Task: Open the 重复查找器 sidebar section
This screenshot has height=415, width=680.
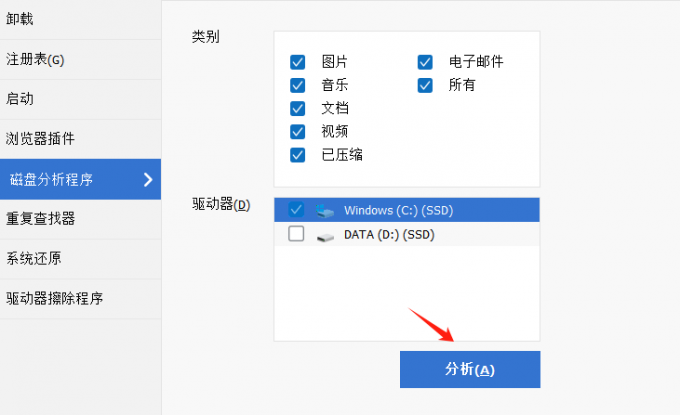Action: [x=81, y=219]
